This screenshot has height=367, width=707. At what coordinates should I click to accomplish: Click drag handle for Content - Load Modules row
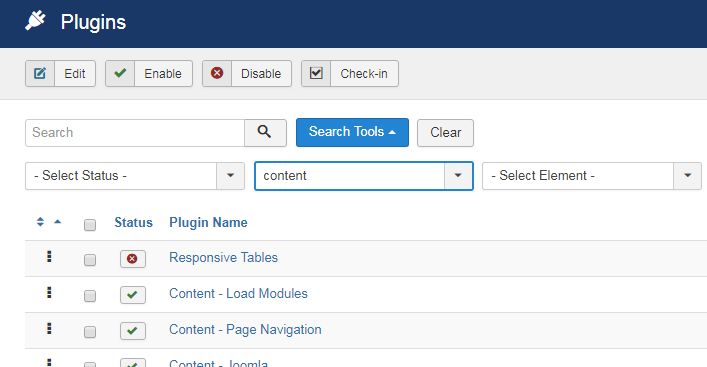pos(49,293)
